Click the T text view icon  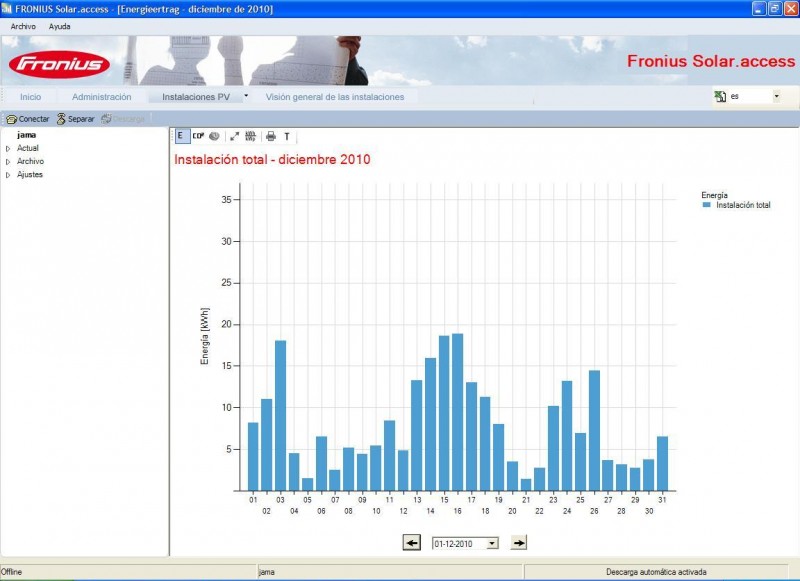(x=287, y=137)
